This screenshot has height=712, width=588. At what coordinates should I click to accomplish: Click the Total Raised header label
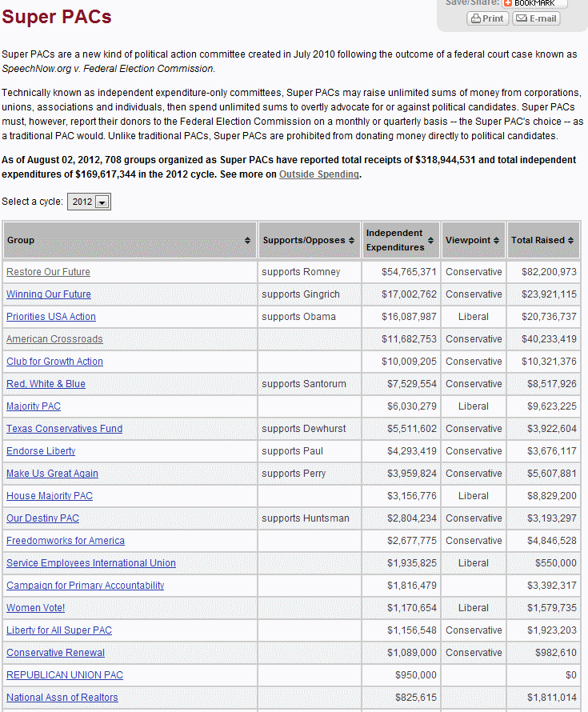coord(538,240)
